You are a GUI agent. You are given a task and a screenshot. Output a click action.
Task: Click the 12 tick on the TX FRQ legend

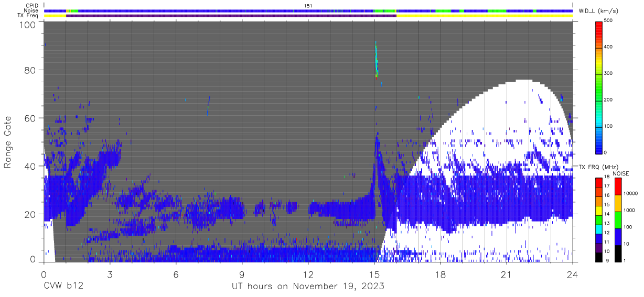pyautogui.click(x=607, y=233)
